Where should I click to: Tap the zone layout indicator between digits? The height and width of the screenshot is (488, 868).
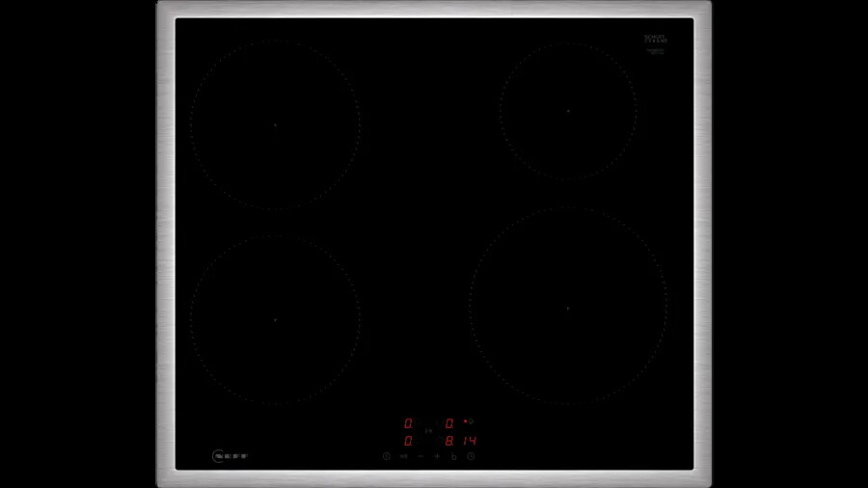tap(428, 432)
